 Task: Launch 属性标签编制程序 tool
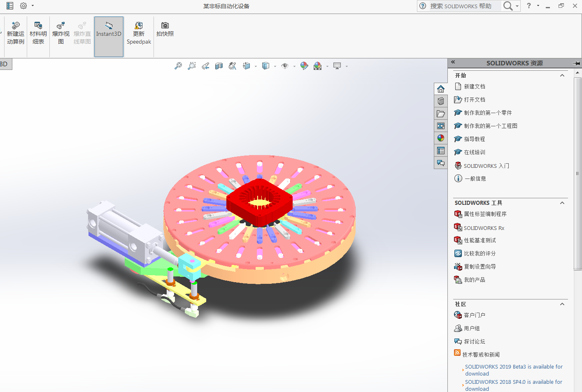tap(480, 214)
